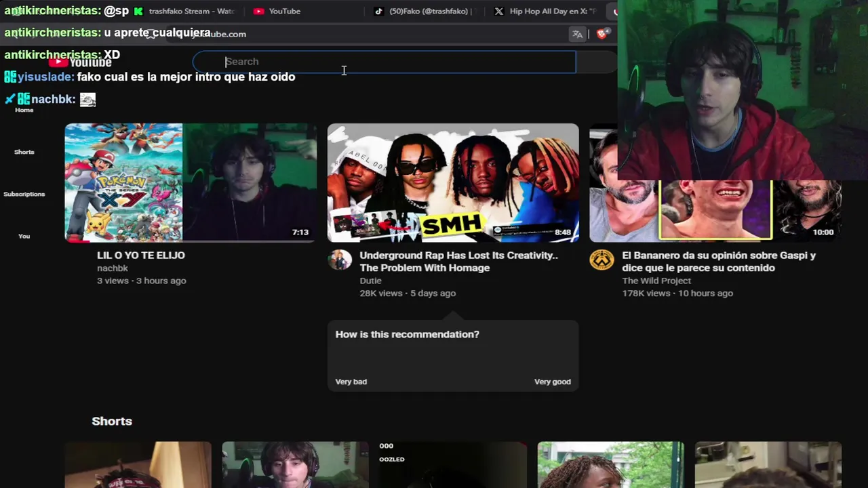The height and width of the screenshot is (488, 868).
Task: Click the 8:48 duration badge
Action: coord(563,232)
